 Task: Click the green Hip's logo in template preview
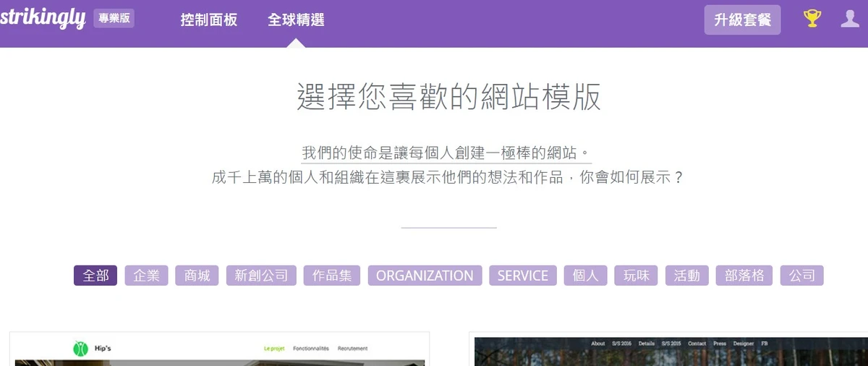(80, 349)
